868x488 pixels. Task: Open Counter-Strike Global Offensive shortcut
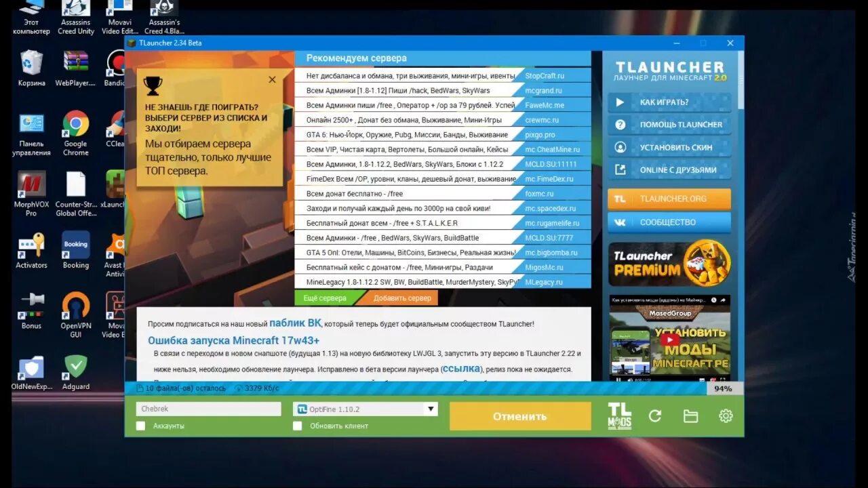(76, 194)
